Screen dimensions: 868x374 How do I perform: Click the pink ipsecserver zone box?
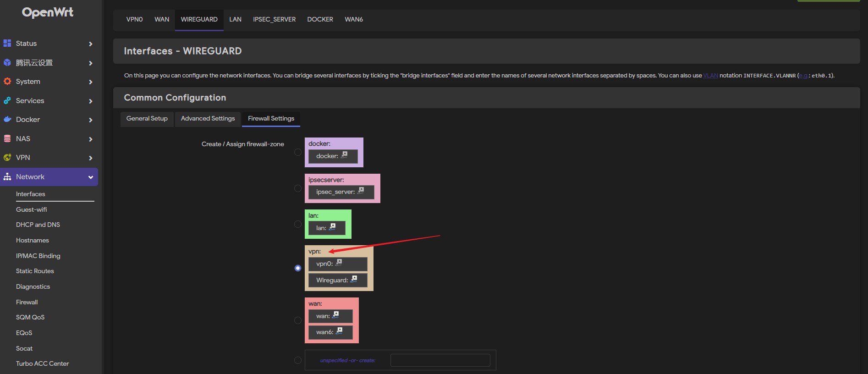tap(342, 188)
